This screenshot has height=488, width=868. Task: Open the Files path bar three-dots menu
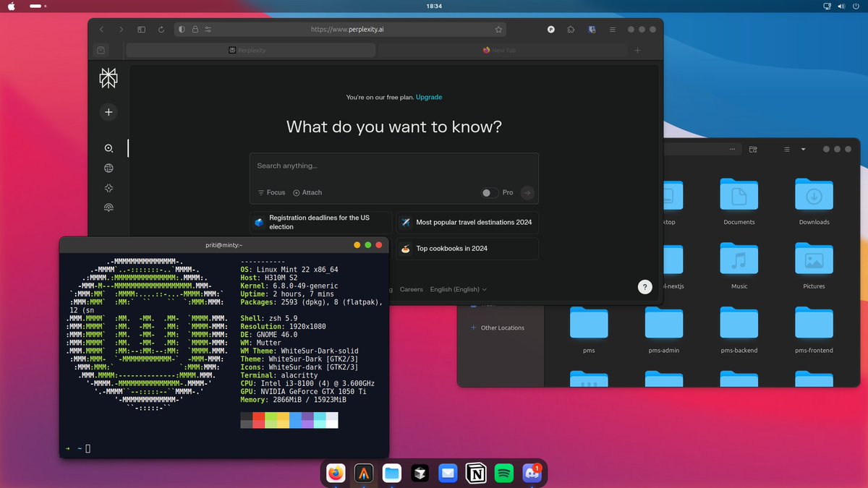click(733, 149)
